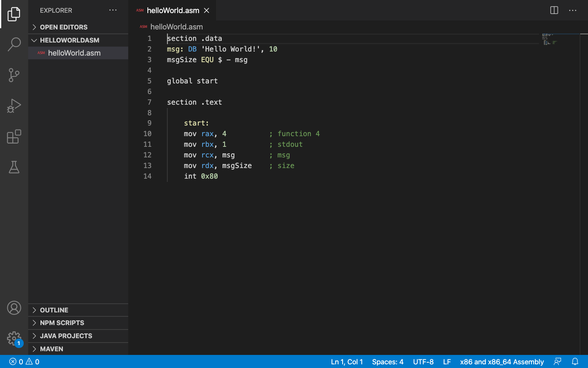The image size is (588, 368).
Task: Click the 'rbx' register on line 11
Action: click(x=207, y=144)
